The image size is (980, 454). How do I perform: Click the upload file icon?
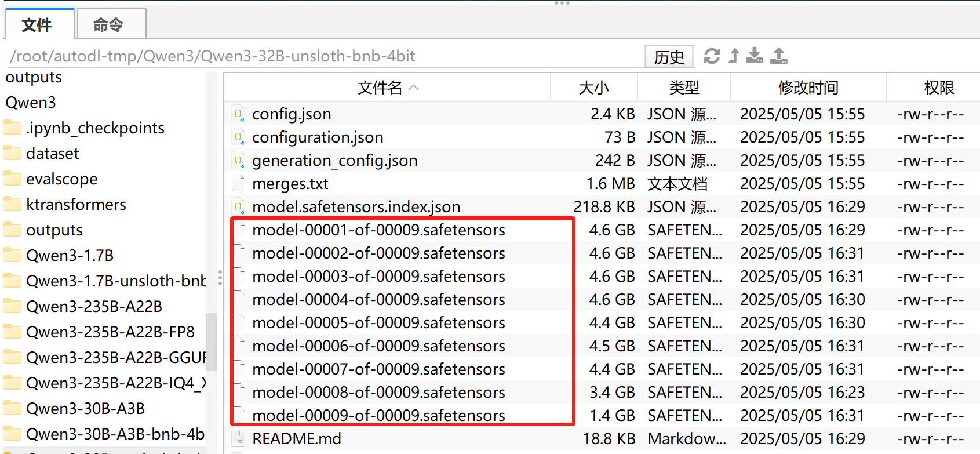pos(779,56)
